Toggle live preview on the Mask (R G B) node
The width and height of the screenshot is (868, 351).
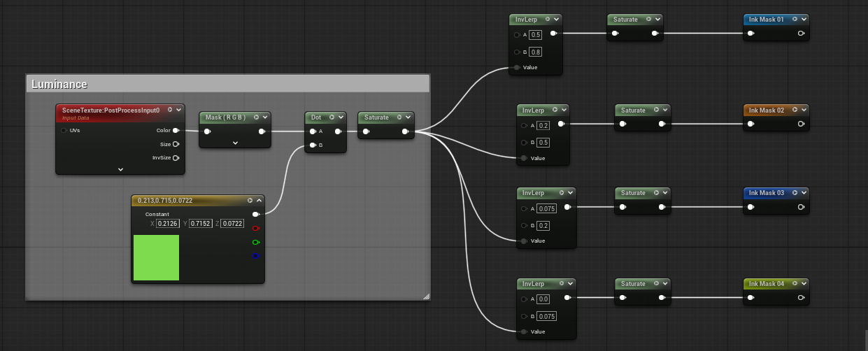tap(256, 117)
